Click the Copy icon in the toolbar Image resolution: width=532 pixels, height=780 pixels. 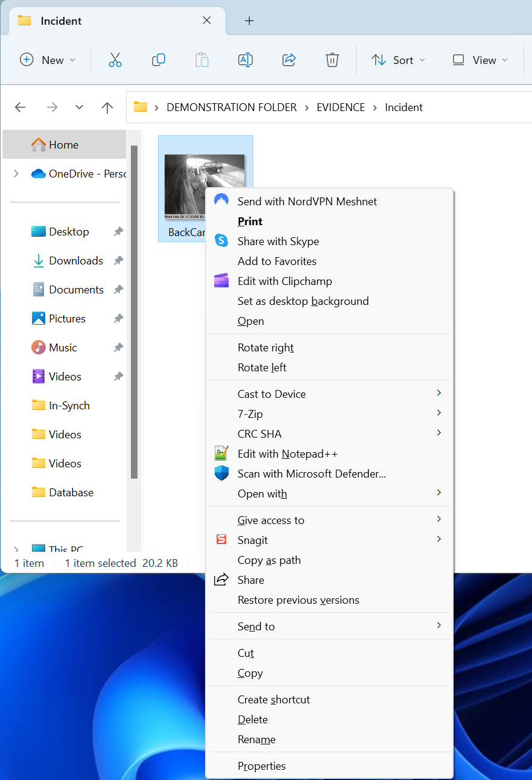click(x=159, y=60)
